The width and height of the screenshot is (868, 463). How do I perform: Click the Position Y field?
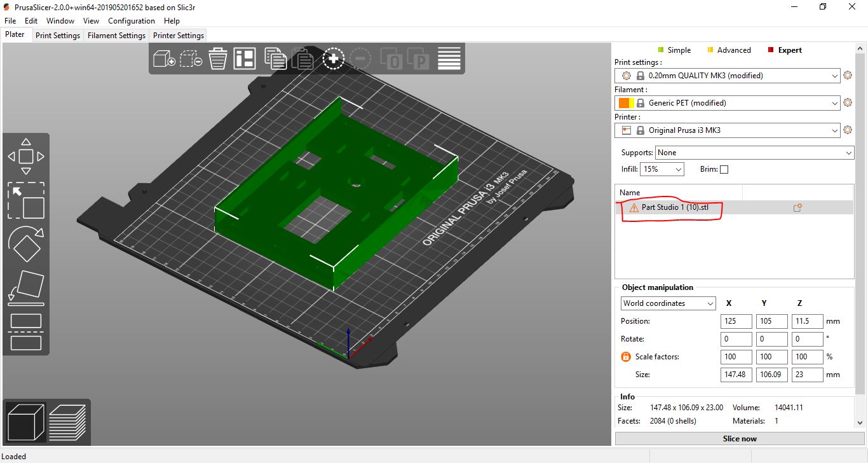coord(772,321)
